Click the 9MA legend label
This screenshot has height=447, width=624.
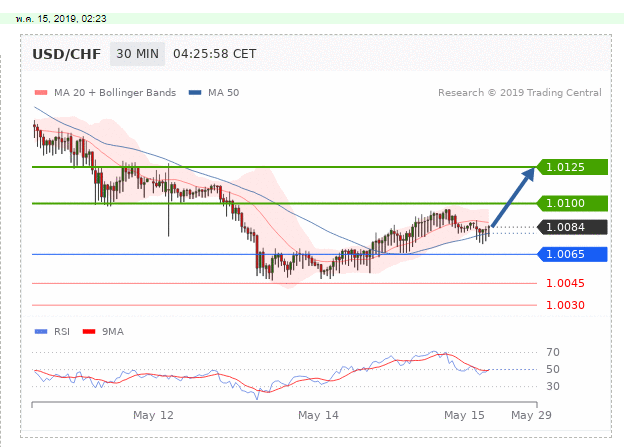pos(113,332)
